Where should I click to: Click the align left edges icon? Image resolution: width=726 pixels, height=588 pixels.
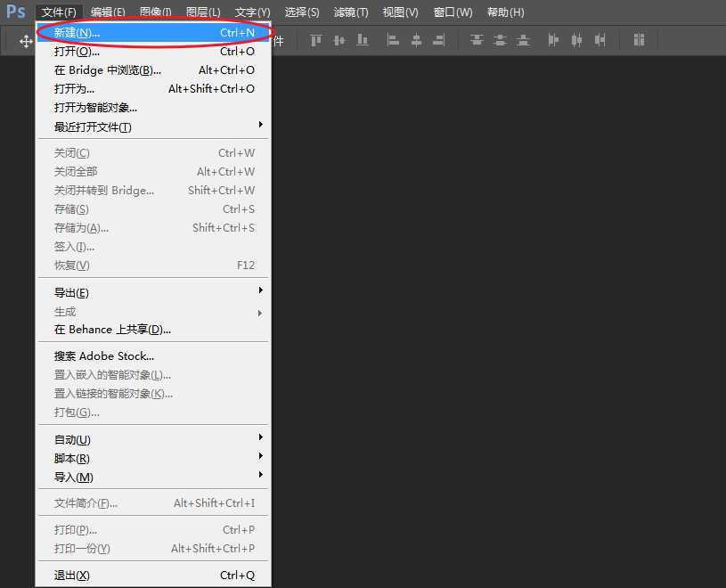point(392,41)
